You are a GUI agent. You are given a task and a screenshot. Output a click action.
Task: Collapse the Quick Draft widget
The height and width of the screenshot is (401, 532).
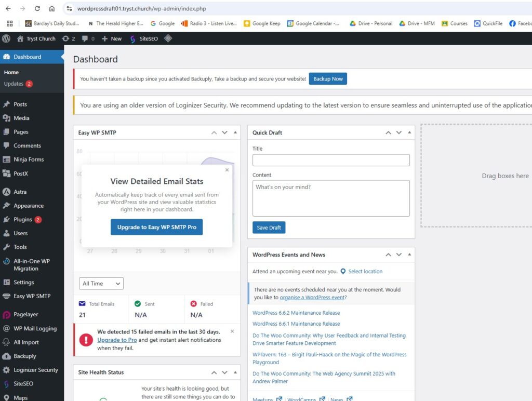[409, 132]
